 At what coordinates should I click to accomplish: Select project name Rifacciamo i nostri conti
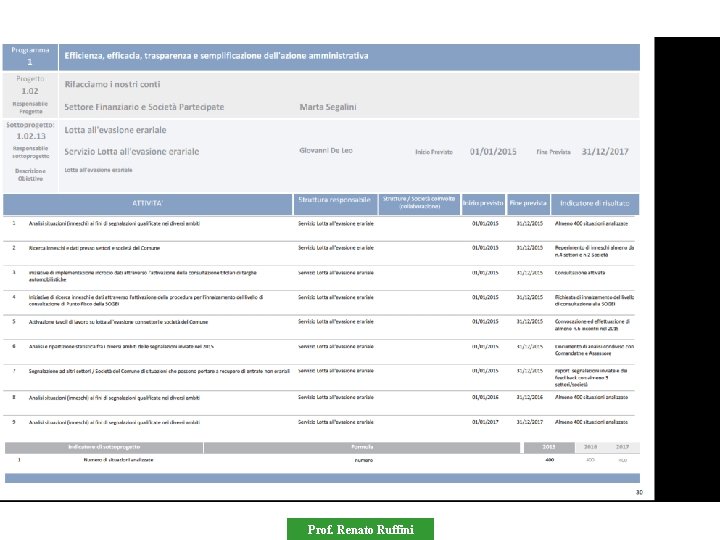click(x=112, y=84)
